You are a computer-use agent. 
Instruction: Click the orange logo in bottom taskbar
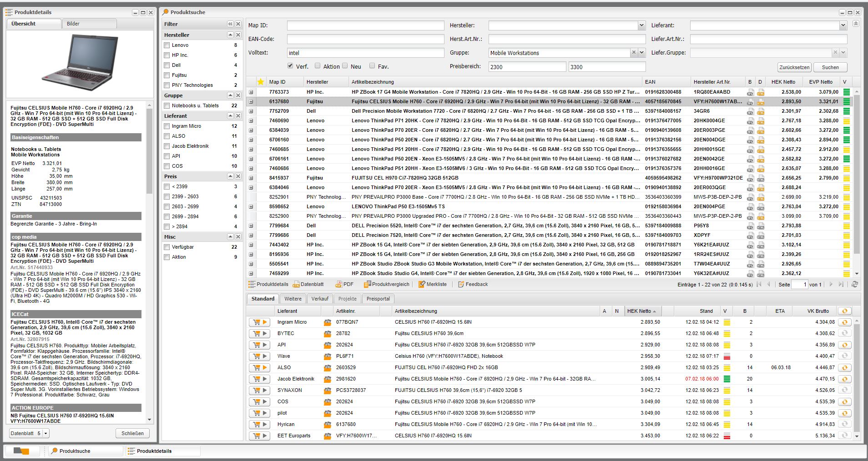pos(21,451)
